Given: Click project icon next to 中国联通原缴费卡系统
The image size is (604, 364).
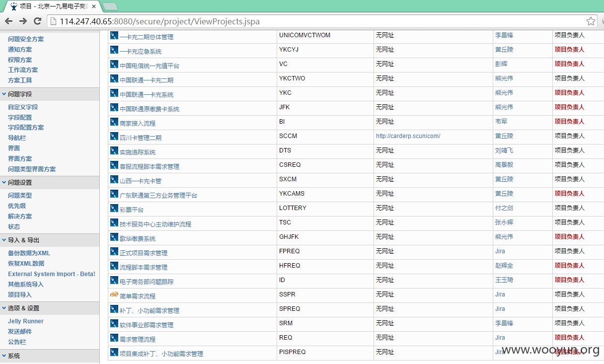Looking at the screenshot, I should pos(114,108).
